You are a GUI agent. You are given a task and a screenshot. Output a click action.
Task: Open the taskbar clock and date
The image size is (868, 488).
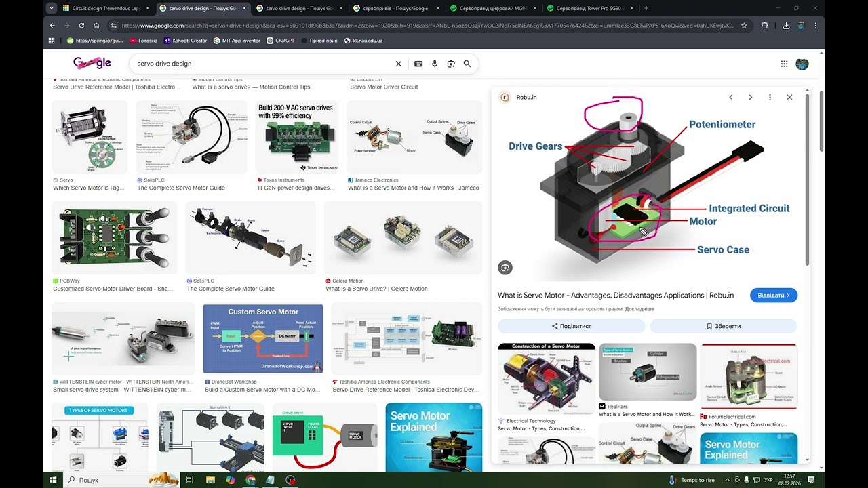[789, 480]
